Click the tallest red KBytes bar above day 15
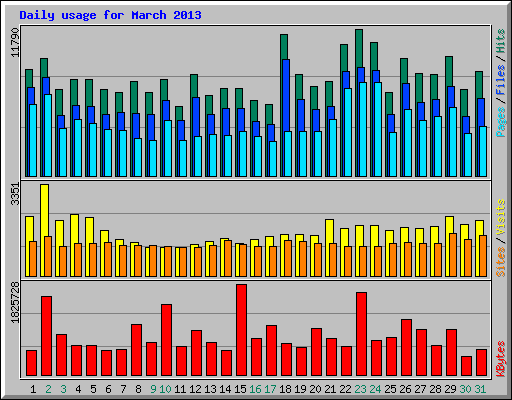 pyautogui.click(x=242, y=330)
